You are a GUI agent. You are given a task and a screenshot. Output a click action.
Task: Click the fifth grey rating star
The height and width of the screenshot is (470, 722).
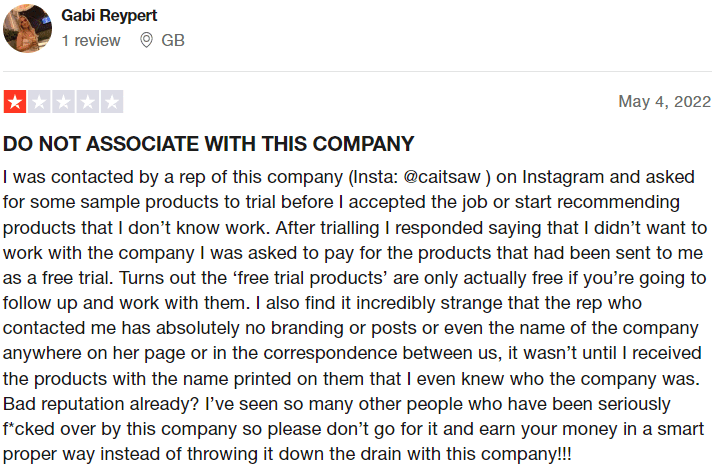pyautogui.click(x=112, y=102)
